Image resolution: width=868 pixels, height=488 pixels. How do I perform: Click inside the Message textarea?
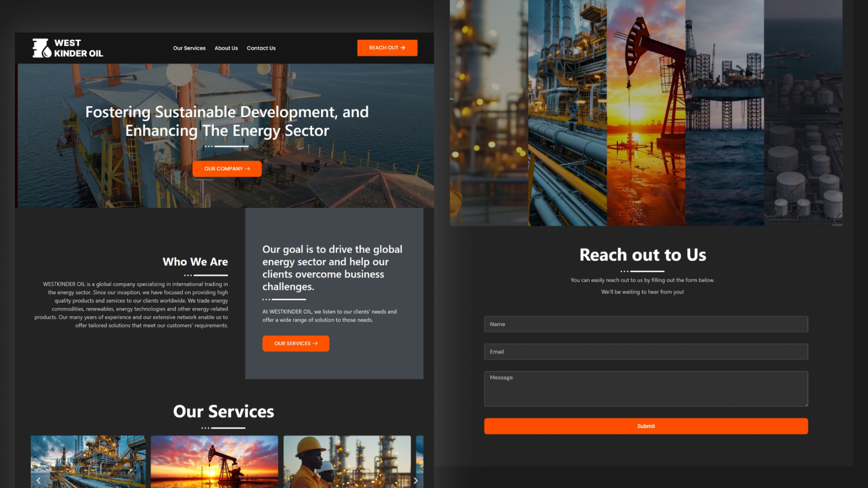point(646,389)
